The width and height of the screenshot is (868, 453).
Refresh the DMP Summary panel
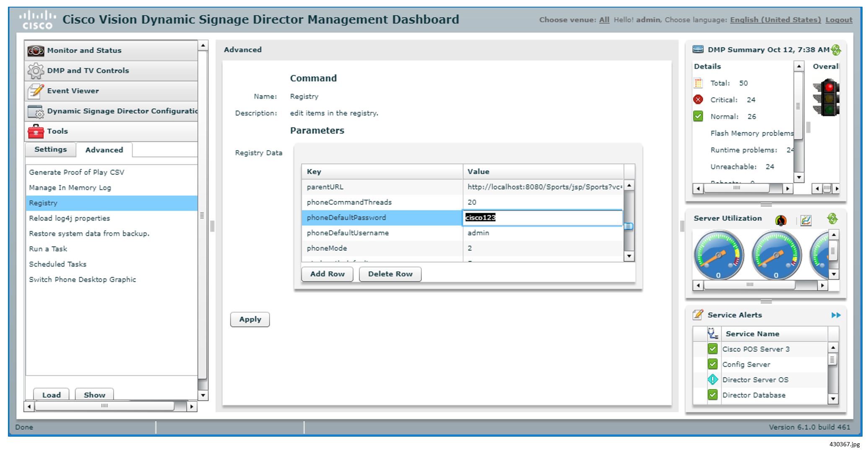click(836, 50)
